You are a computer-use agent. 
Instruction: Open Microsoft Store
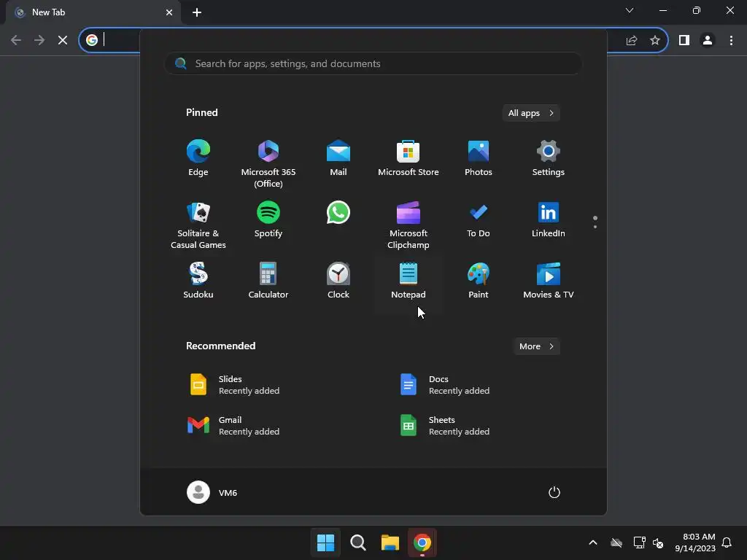(409, 159)
